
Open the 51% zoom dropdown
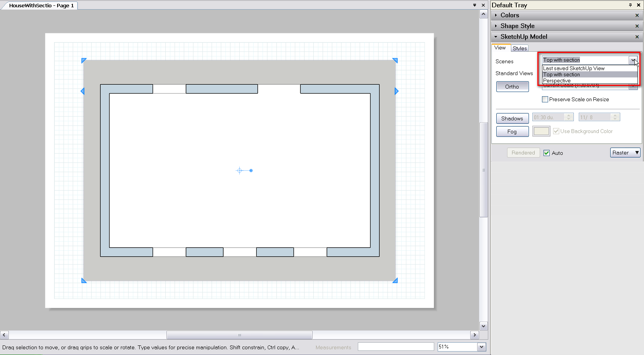pos(481,347)
